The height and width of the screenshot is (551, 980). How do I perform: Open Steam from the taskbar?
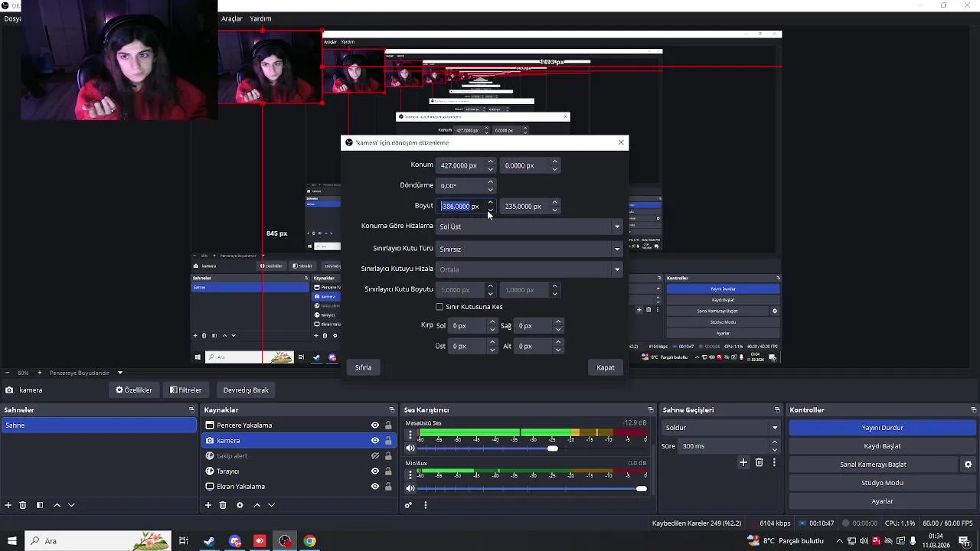(x=209, y=541)
